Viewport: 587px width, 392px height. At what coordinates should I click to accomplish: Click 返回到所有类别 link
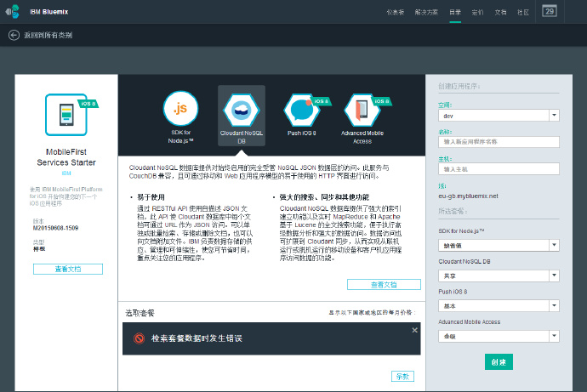(x=48, y=35)
